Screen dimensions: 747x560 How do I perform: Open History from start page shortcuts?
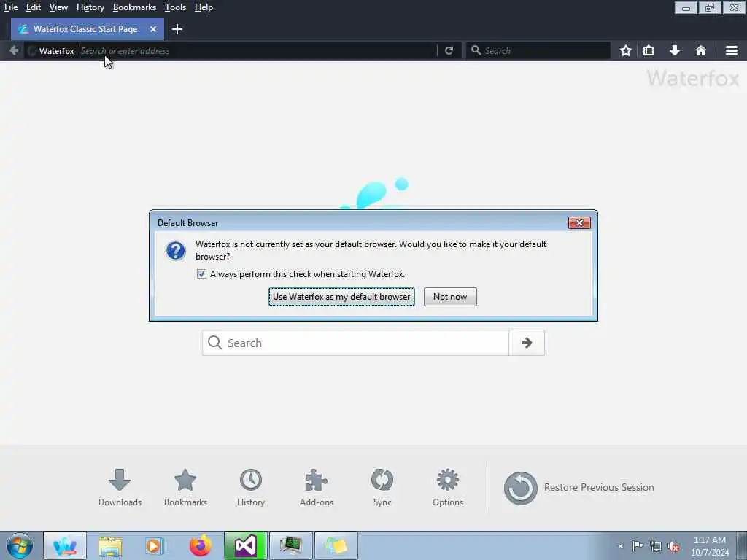(251, 488)
